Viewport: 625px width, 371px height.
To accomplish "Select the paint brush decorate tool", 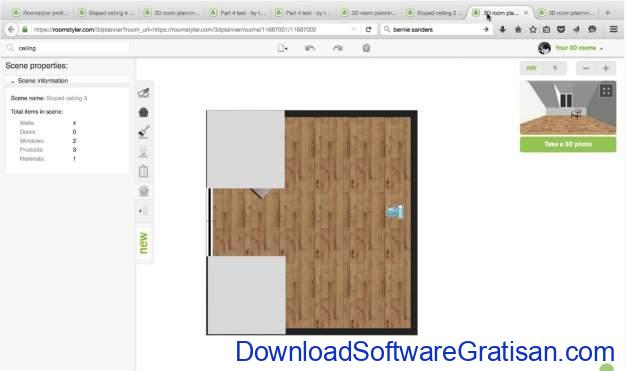I will click(x=143, y=132).
